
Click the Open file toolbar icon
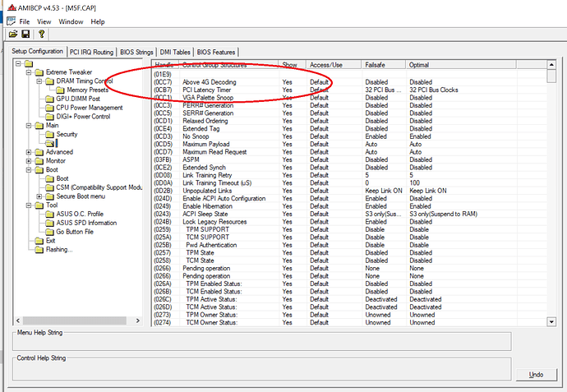[13, 35]
